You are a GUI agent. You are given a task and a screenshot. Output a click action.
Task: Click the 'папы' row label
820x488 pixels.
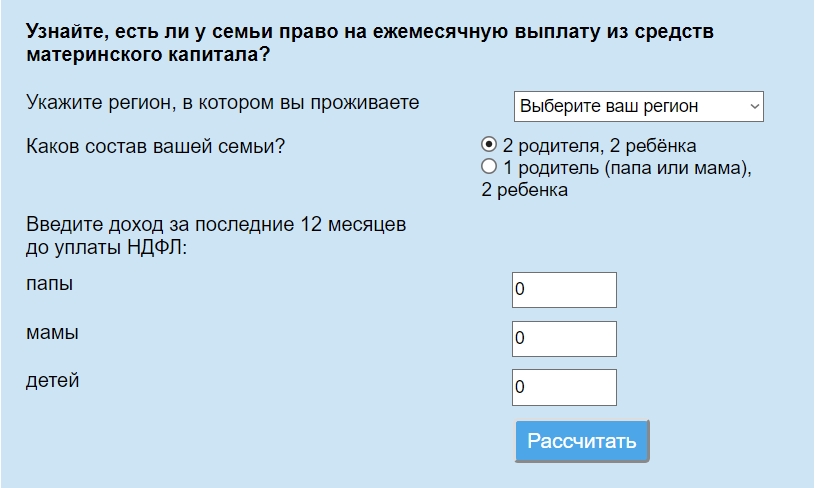click(x=49, y=284)
